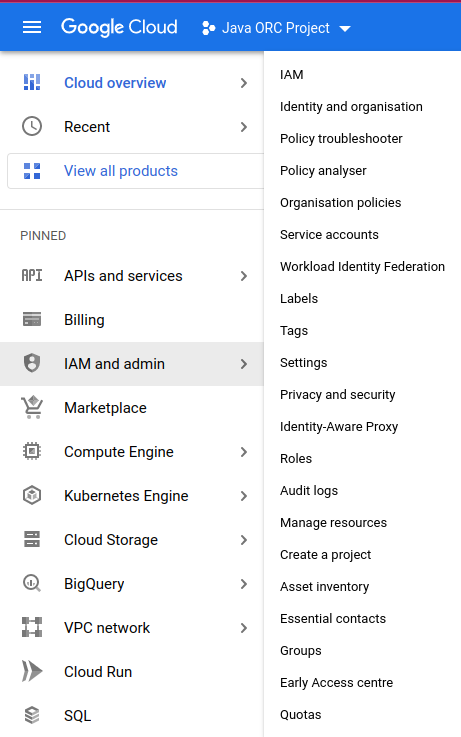Open Asset inventory
This screenshot has height=737, width=461.
(324, 587)
